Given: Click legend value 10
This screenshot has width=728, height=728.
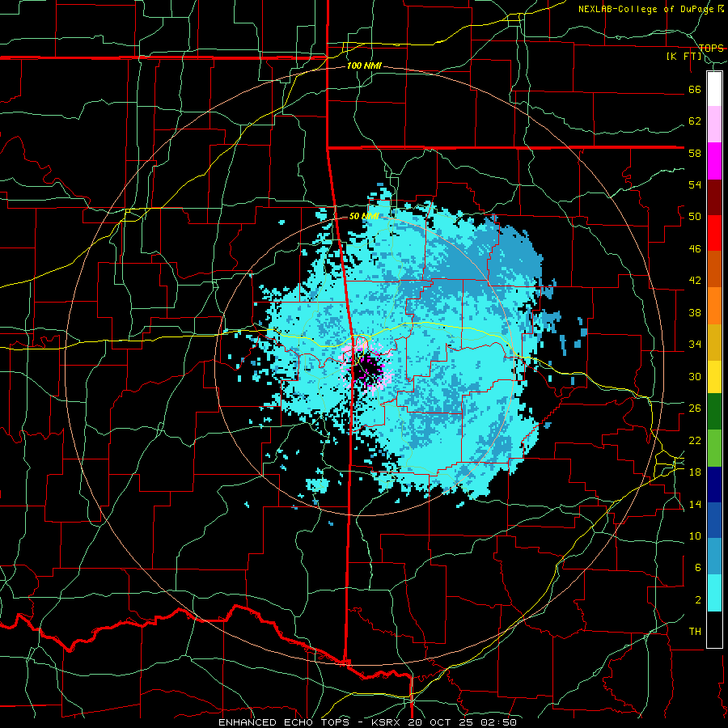Looking at the screenshot, I should (695, 535).
